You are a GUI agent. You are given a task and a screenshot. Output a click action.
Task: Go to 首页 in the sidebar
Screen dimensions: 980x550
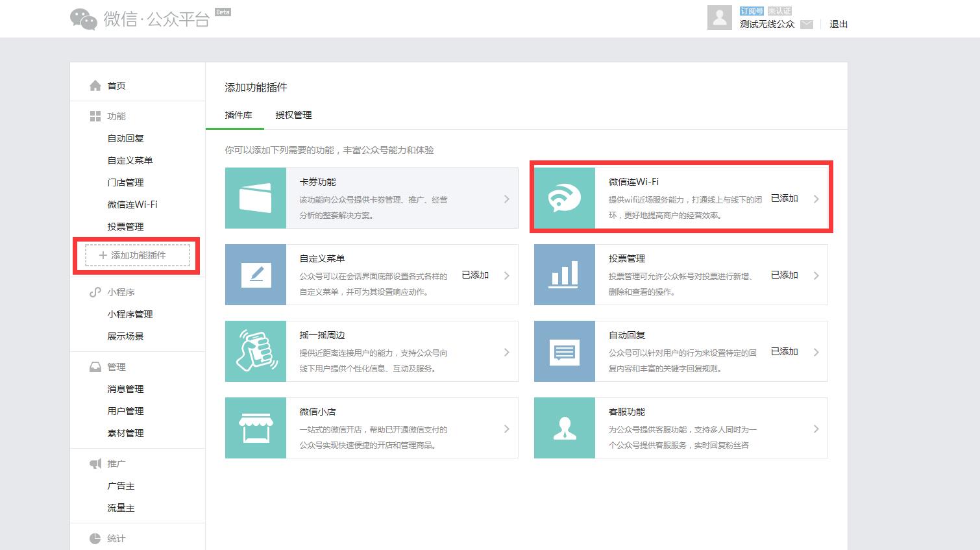tap(116, 86)
